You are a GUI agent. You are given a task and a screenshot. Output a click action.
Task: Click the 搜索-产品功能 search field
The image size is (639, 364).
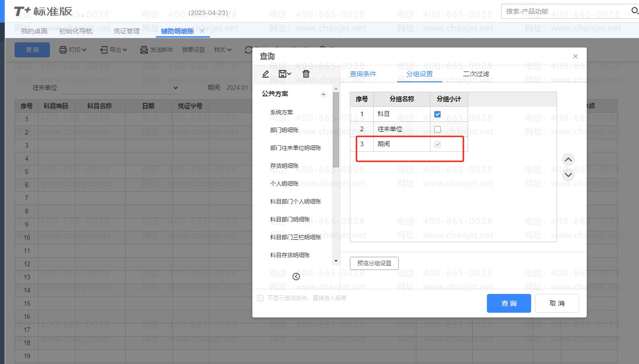[x=565, y=11]
